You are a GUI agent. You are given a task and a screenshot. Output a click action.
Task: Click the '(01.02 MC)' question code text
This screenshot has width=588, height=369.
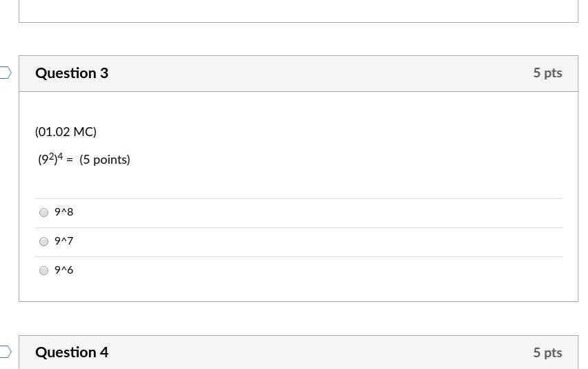tap(66, 131)
